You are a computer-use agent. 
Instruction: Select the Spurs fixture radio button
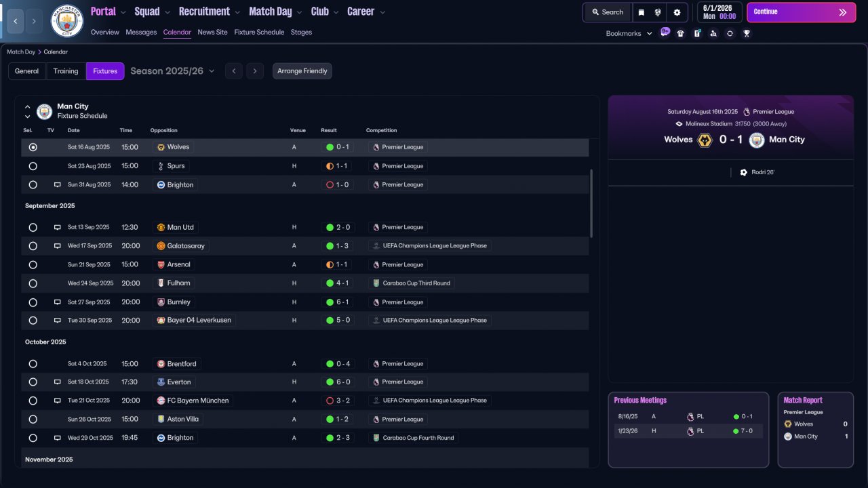(33, 166)
